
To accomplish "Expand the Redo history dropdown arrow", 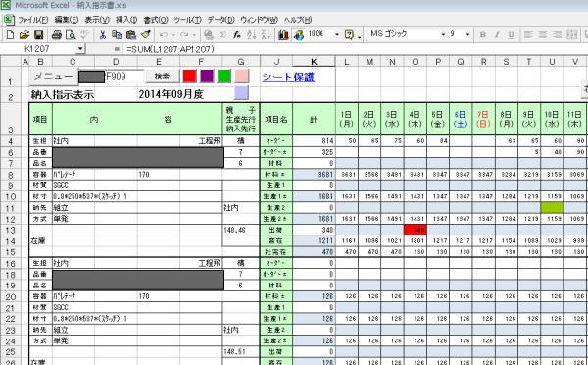I will click(x=194, y=35).
